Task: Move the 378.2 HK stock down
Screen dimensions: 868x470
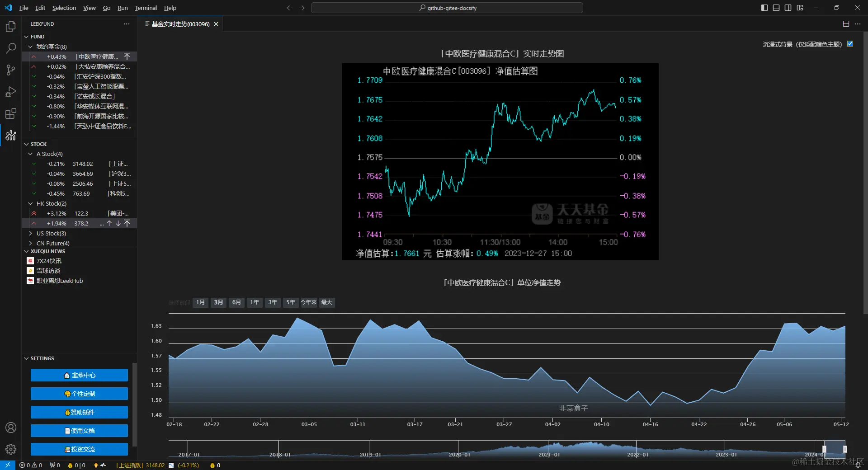Action: pos(118,223)
